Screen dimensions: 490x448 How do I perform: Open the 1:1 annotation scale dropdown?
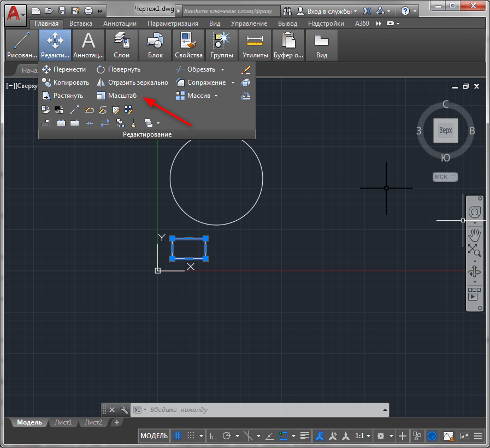363,436
